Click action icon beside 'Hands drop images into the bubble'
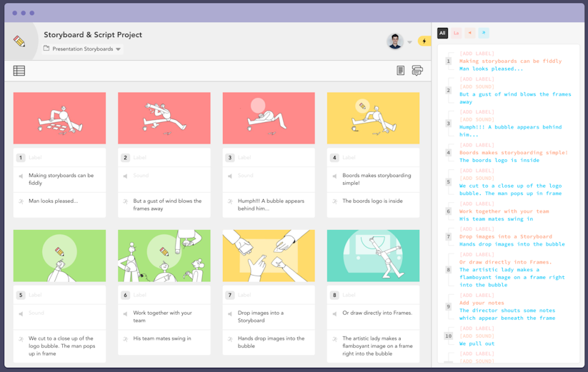Viewport: 588px width, 372px height. [x=230, y=338]
